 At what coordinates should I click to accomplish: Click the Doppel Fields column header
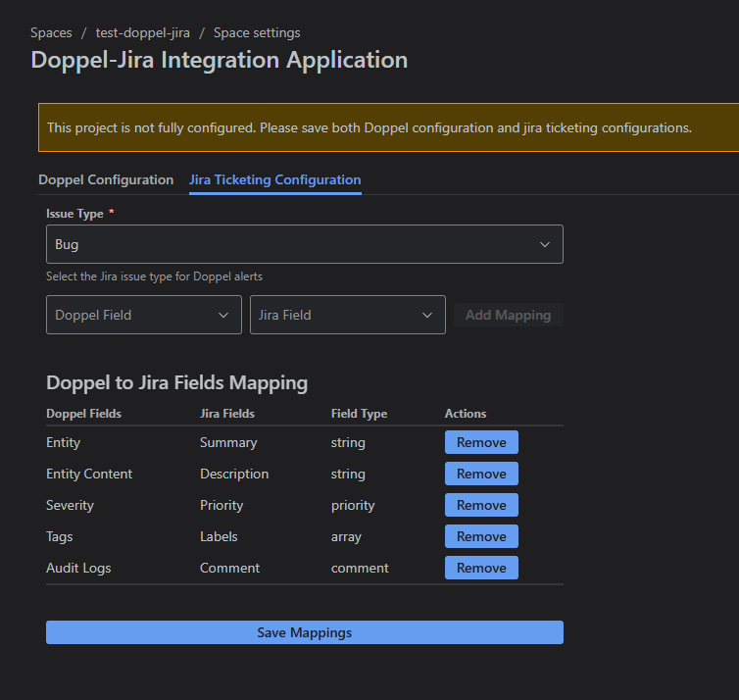coord(84,414)
